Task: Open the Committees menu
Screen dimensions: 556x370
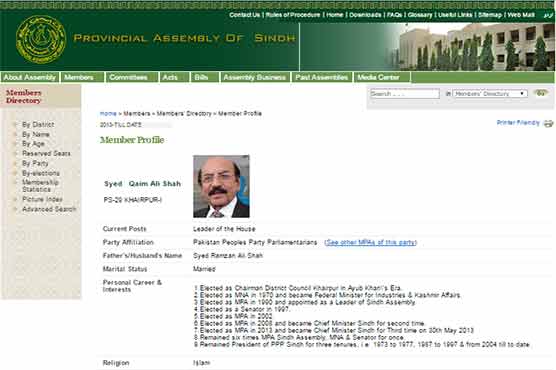Action: click(132, 77)
